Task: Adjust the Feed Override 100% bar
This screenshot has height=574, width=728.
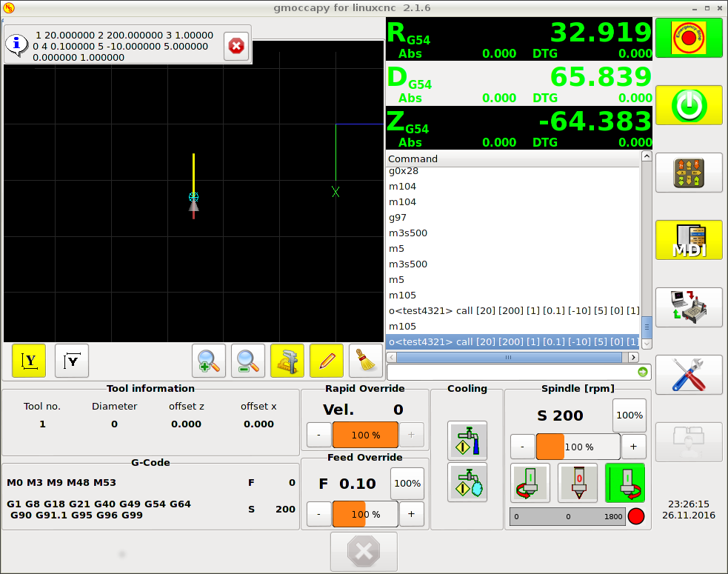Action: coord(365,514)
